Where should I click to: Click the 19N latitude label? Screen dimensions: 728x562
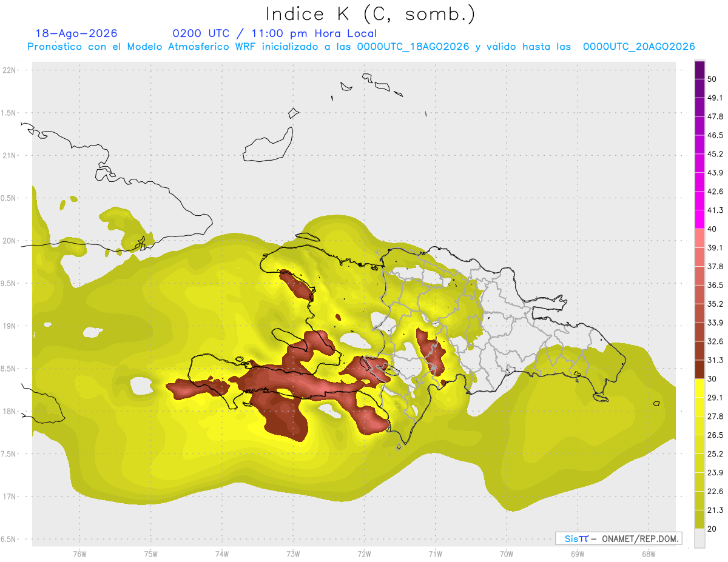[x=10, y=326]
